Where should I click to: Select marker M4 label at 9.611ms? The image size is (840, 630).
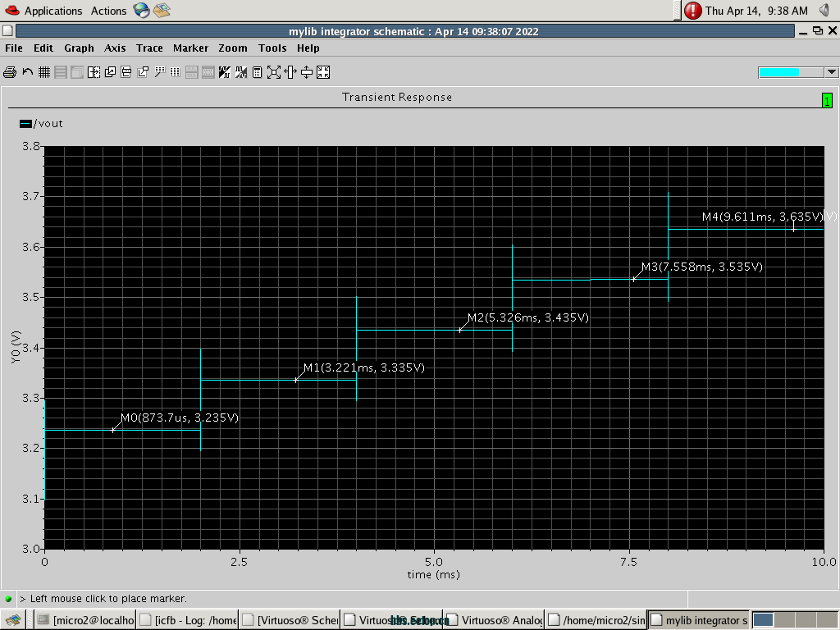click(762, 217)
